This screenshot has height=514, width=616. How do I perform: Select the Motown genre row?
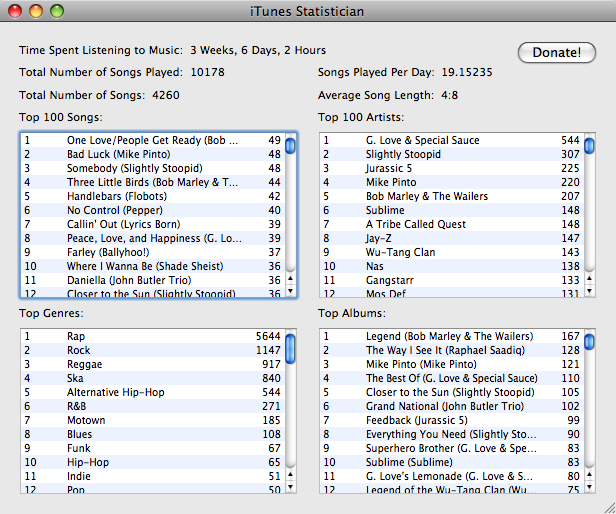tap(153, 420)
